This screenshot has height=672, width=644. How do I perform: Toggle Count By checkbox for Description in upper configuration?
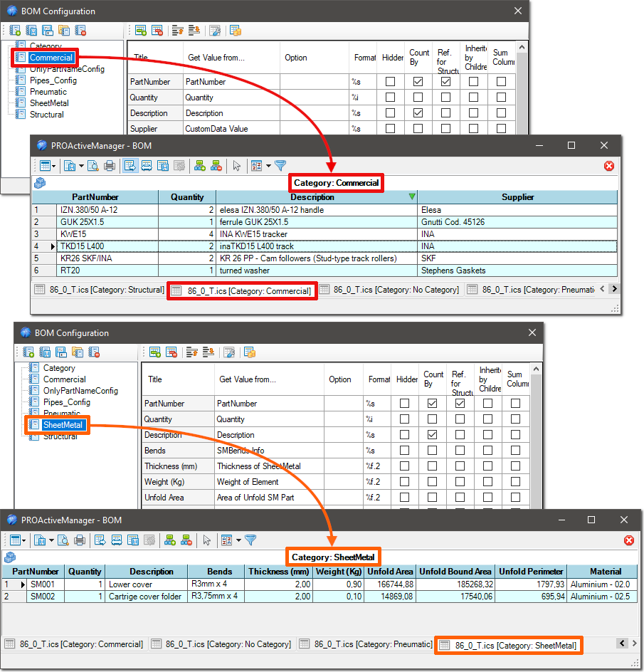(418, 113)
